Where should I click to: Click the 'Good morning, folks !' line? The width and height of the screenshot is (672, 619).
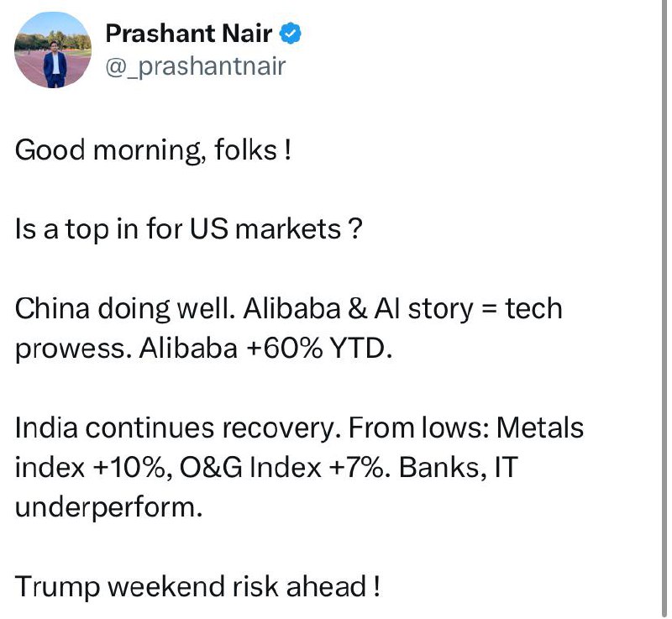(154, 151)
